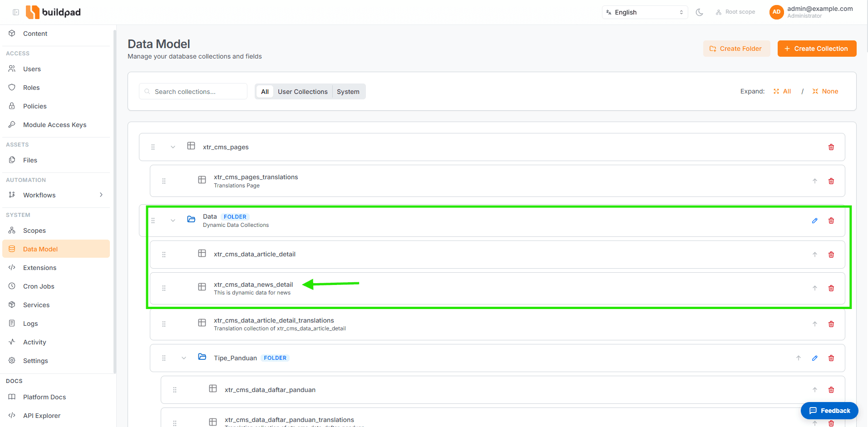Delete xtr_cms_data_article_detail_translations collection

(831, 324)
